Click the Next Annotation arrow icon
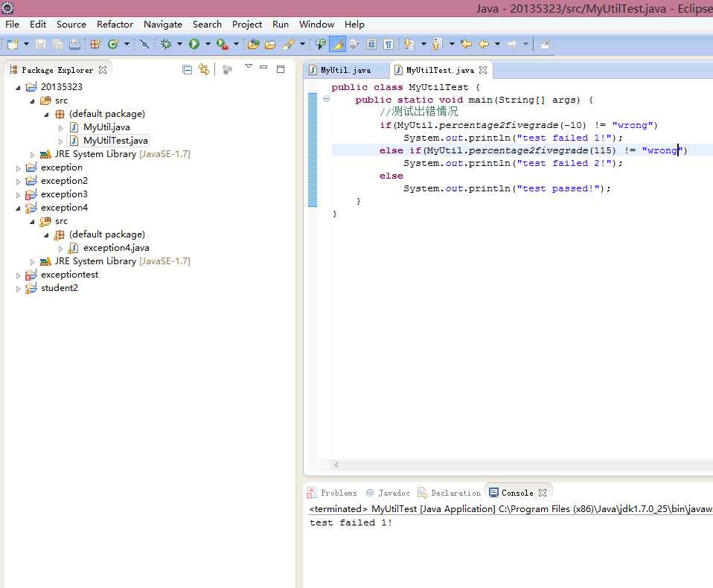The width and height of the screenshot is (713, 588). 408,44
